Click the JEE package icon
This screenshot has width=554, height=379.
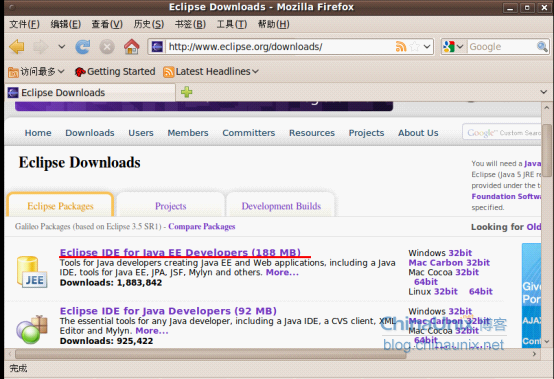tap(32, 272)
